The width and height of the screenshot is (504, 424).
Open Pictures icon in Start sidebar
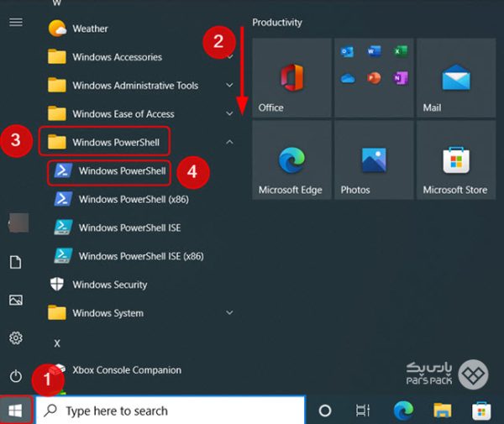15,300
